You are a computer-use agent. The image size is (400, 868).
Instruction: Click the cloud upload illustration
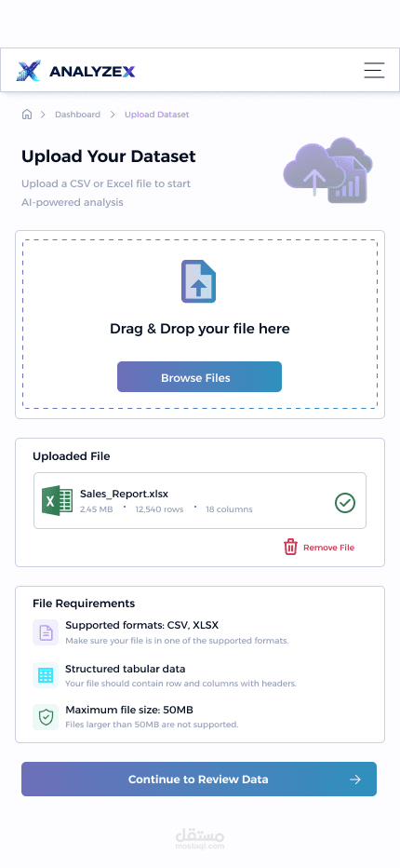327,170
